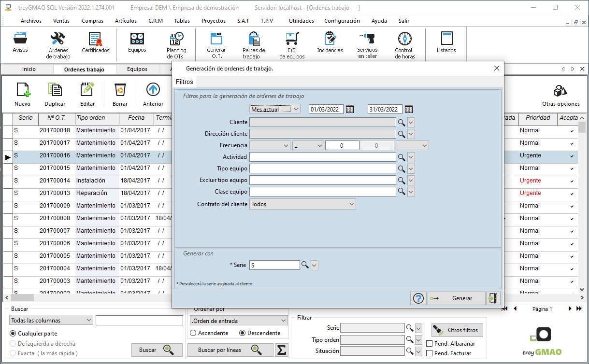The image size is (589, 364).
Task: Click the help question mark button
Action: click(418, 298)
